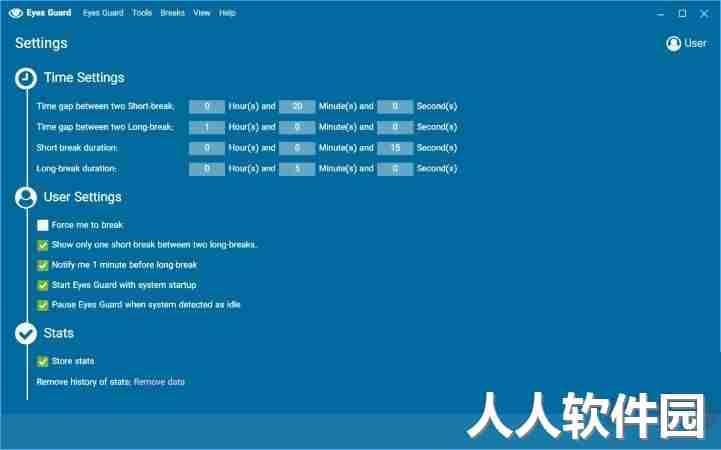Edit Short-break gap hours field
The image size is (721, 450).
[207, 107]
